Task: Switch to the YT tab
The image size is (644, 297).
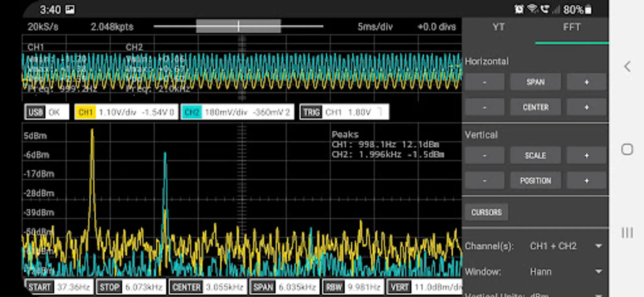Action: pyautogui.click(x=499, y=27)
